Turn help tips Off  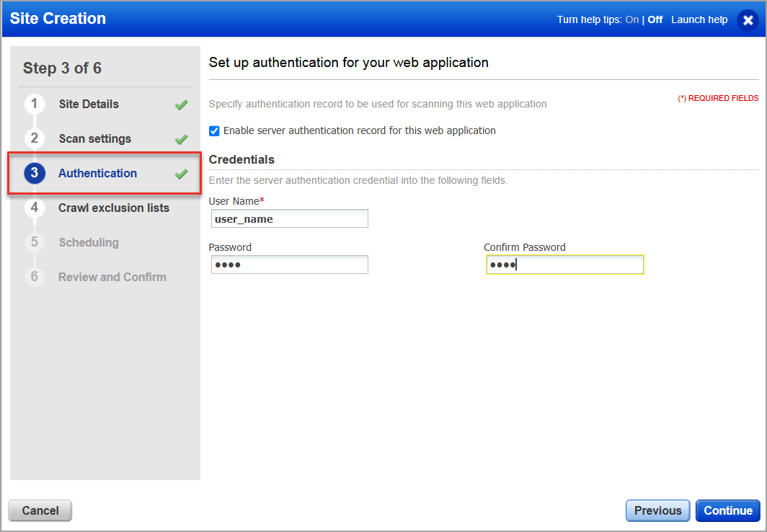[655, 19]
